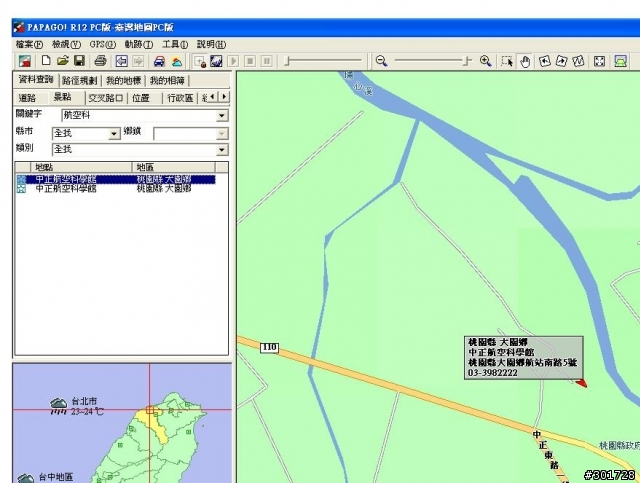Click the red location marker on map
The height and width of the screenshot is (483, 640).
tap(582, 383)
